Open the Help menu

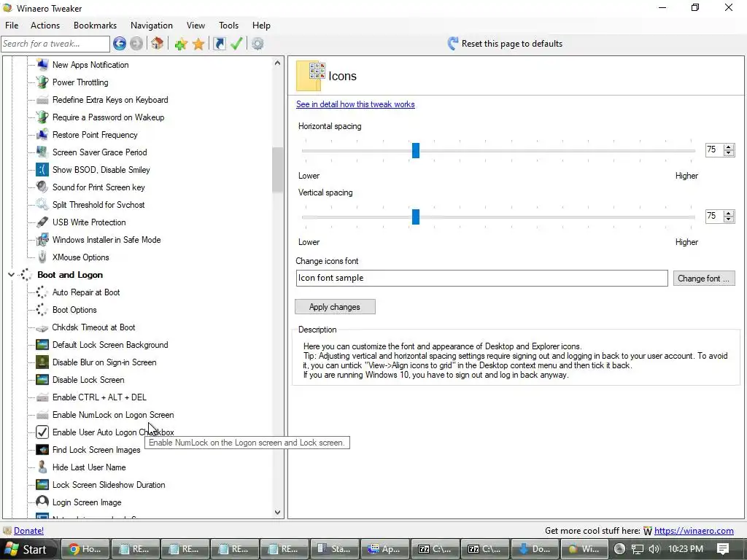click(x=261, y=26)
